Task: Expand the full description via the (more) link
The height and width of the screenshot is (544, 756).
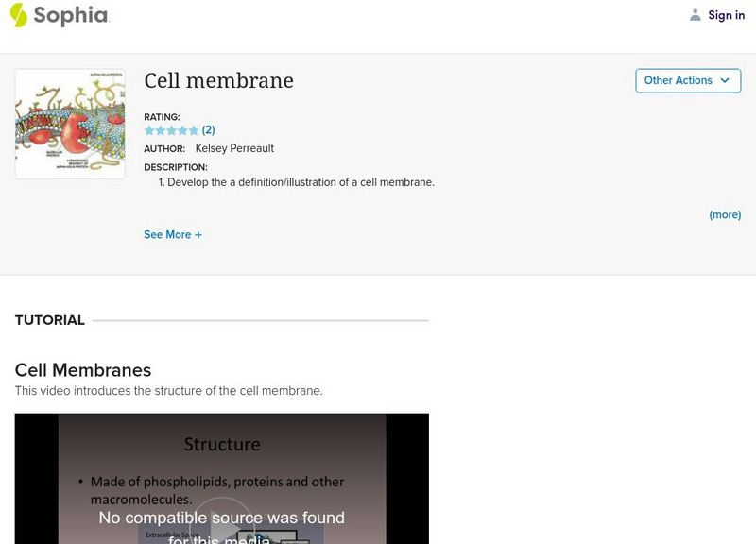Action: click(x=725, y=214)
